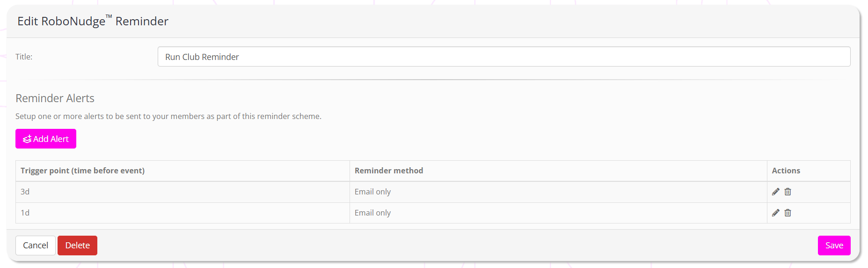Viewport: 868px width, 268px height.
Task: Click the red Delete button
Action: pyautogui.click(x=77, y=246)
